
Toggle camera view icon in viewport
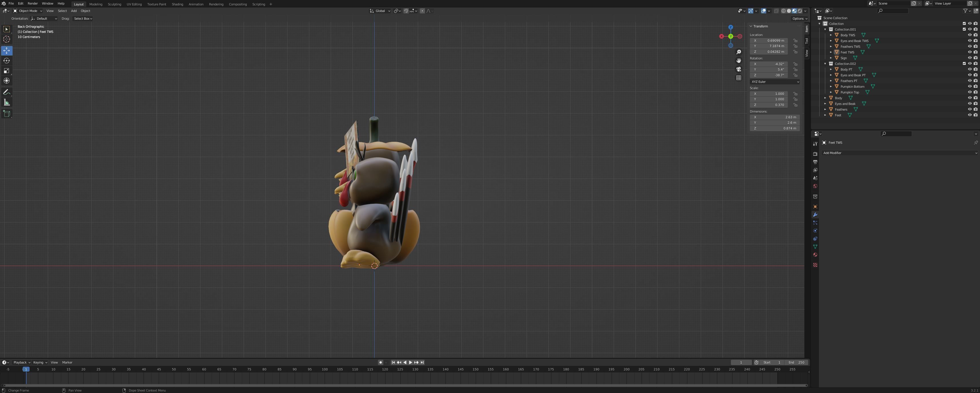[738, 69]
